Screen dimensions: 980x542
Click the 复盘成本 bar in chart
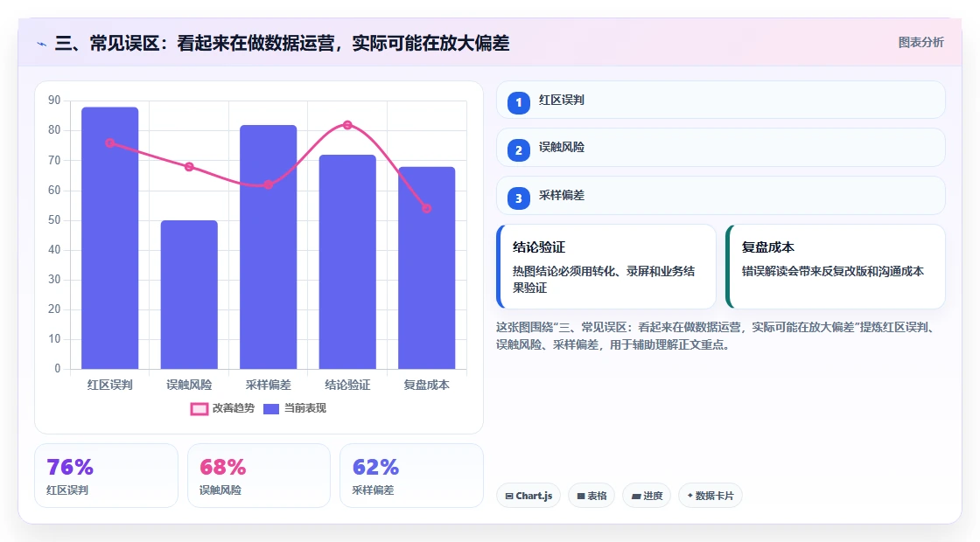click(427, 268)
